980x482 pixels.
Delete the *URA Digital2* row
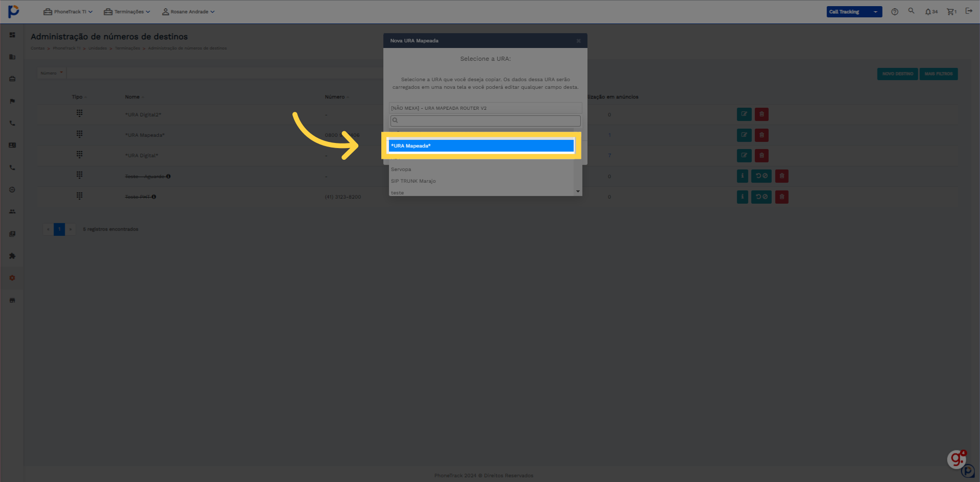(x=762, y=114)
